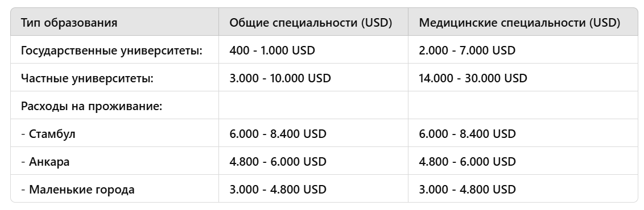Select the '- Анкара' row label
644x210 pixels.
pos(45,162)
